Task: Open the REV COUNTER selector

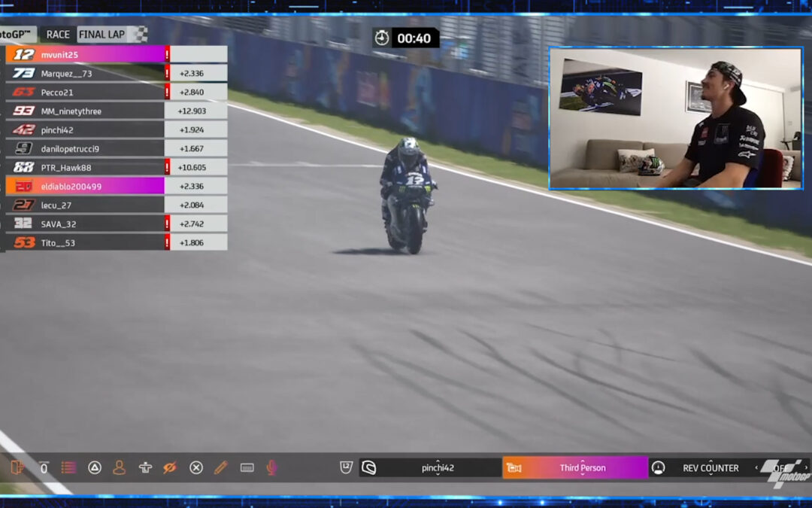Action: (x=710, y=467)
